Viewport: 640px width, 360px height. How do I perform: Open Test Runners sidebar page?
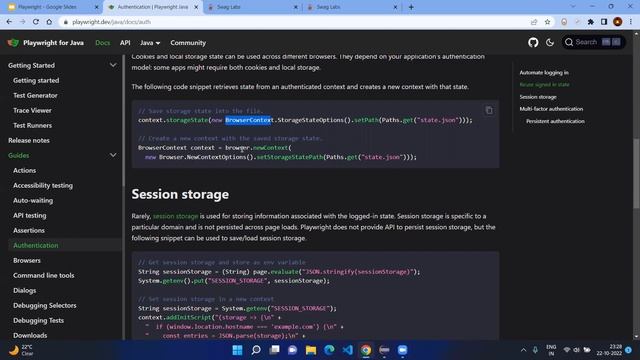point(32,125)
